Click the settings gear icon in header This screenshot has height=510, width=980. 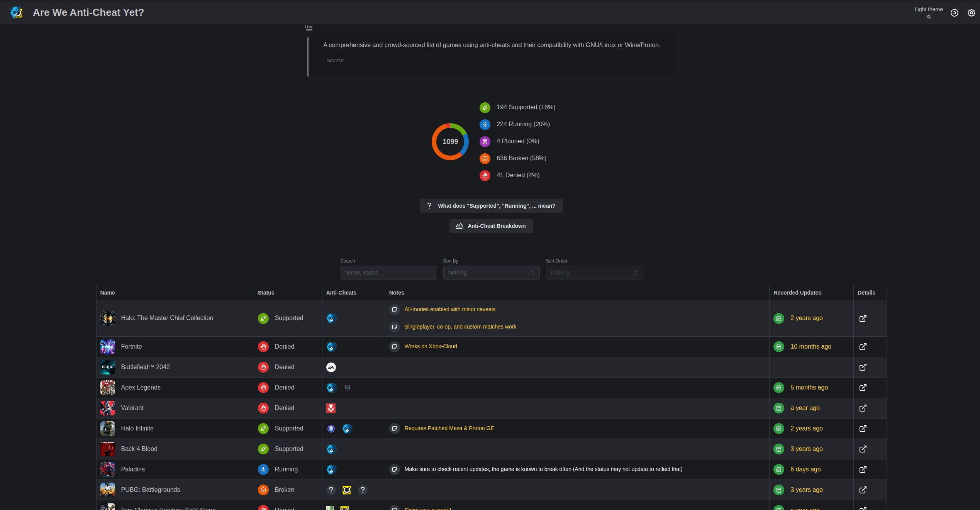click(x=971, y=13)
